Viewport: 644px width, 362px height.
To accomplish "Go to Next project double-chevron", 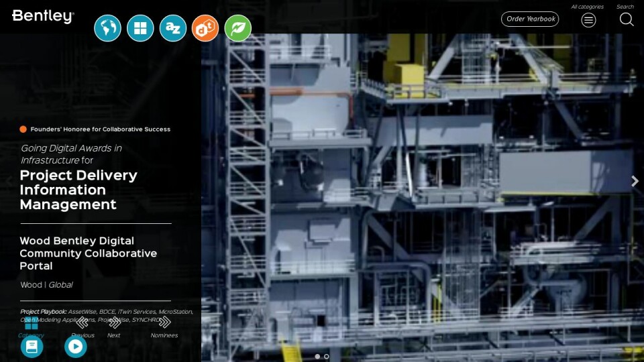I will (114, 322).
